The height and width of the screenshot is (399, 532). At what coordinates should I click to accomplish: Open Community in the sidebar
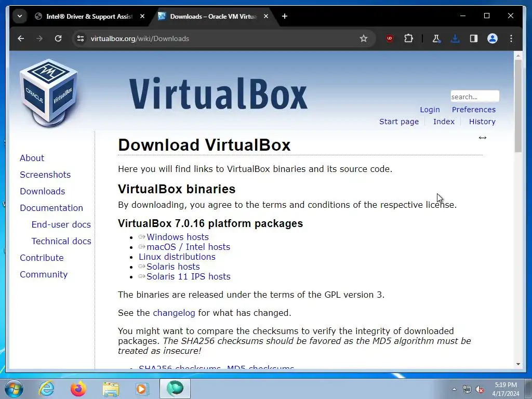[x=44, y=274]
